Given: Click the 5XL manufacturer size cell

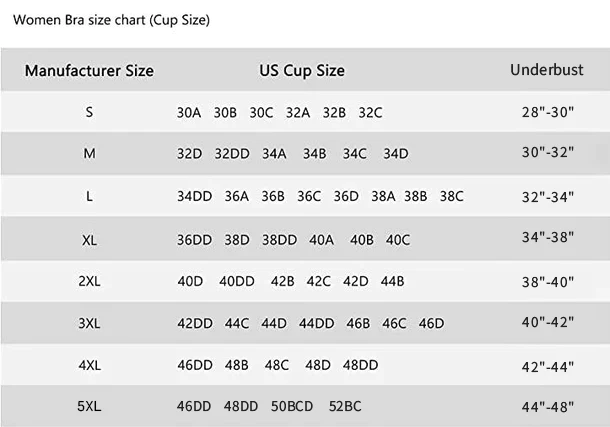Looking at the screenshot, I should click(89, 406).
